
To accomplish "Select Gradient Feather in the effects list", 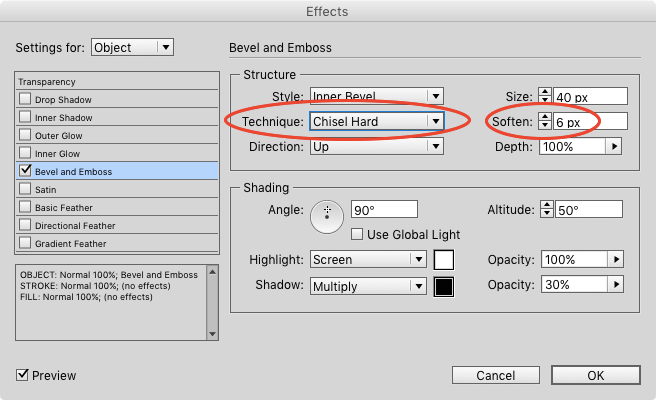I will [x=68, y=244].
